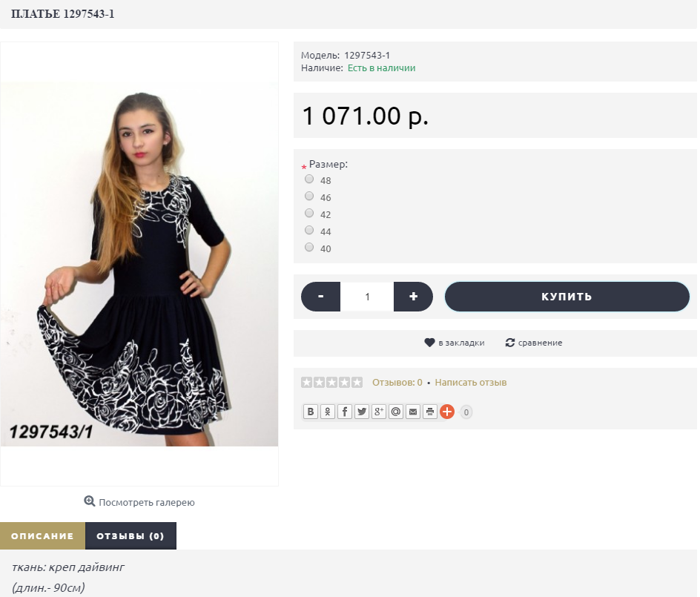Image resolution: width=700 pixels, height=597 pixels.
Task: Switch to the ОПИСАНИЕ tab
Action: [x=42, y=536]
